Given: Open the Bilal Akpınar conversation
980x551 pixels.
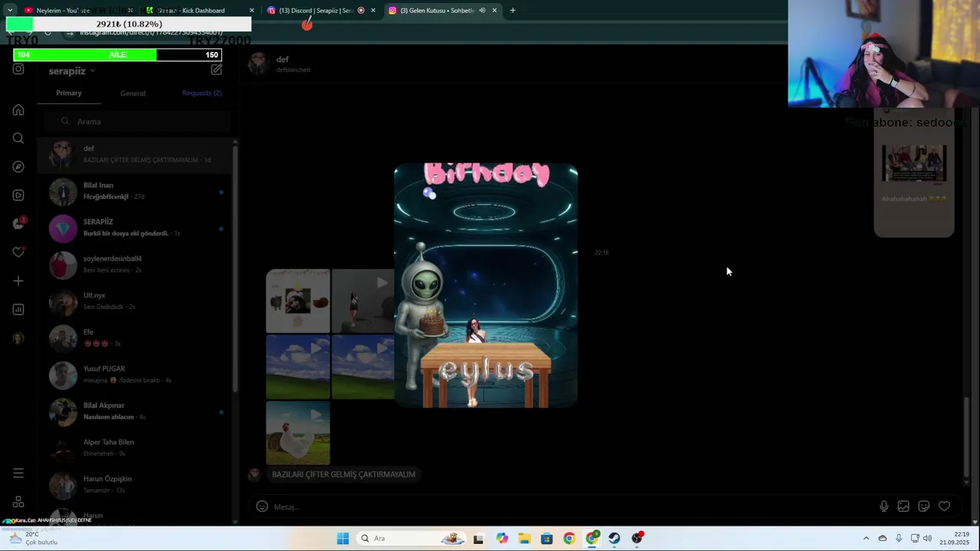Looking at the screenshot, I should tap(136, 412).
